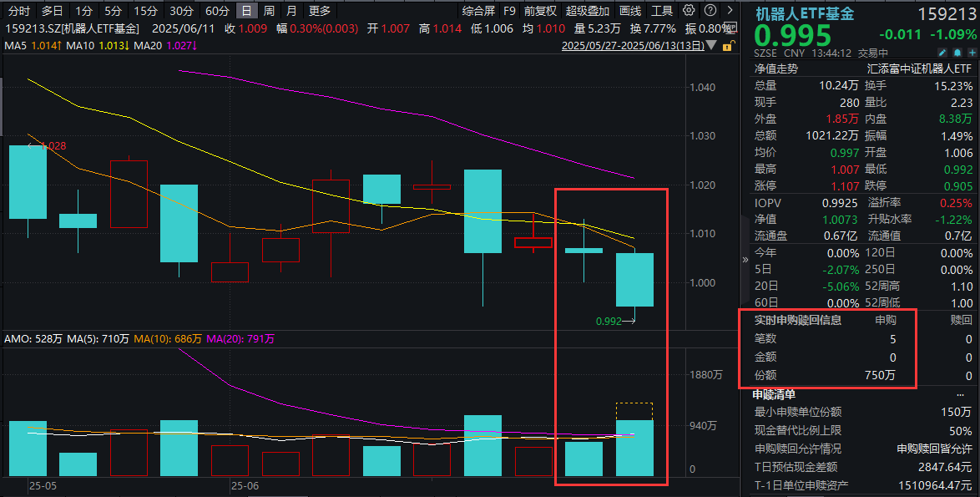The width and height of the screenshot is (980, 497).
Task: Open the 综合屏 composite screen
Action: [x=478, y=11]
